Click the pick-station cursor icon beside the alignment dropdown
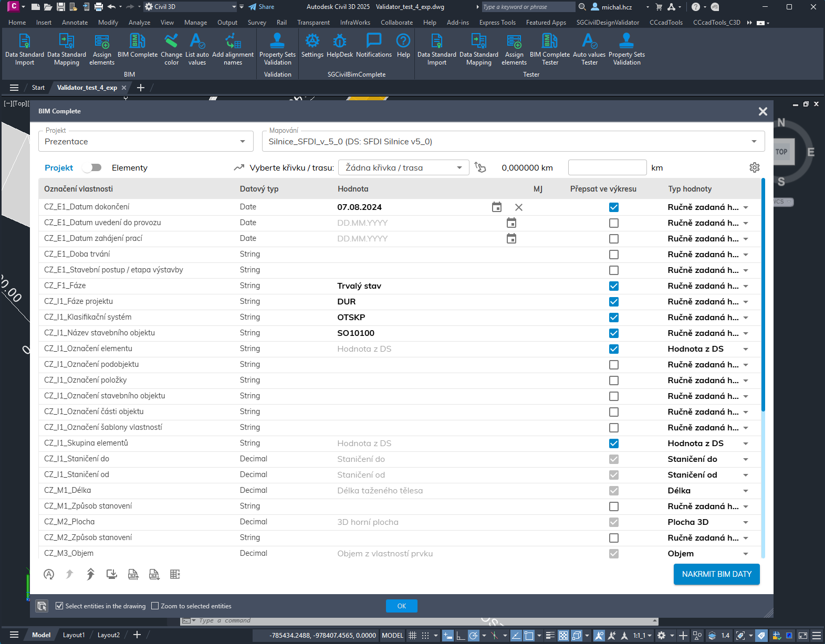Screen dimensions: 825x644 [480, 167]
